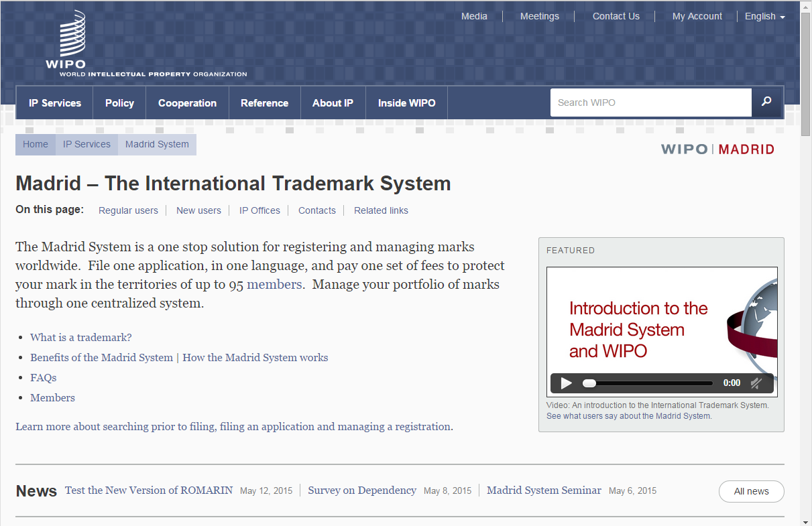Open the IP Services menu
Viewport: 812px width, 526px height.
tap(55, 103)
